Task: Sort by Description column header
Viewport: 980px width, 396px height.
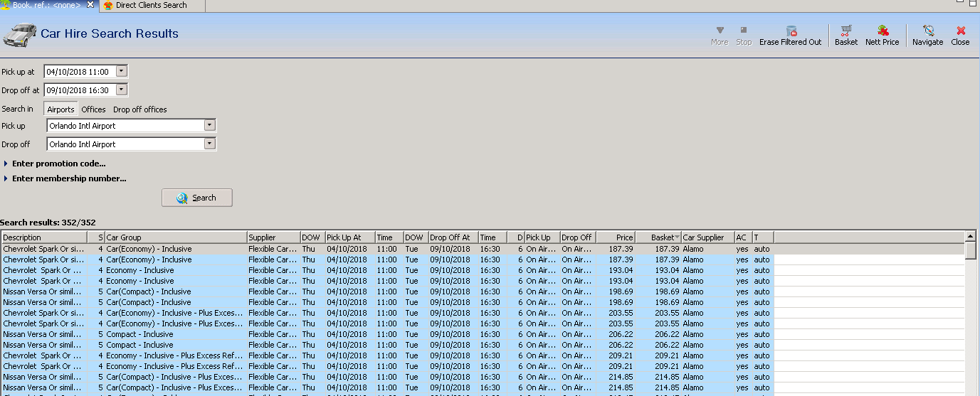Action: [x=44, y=237]
